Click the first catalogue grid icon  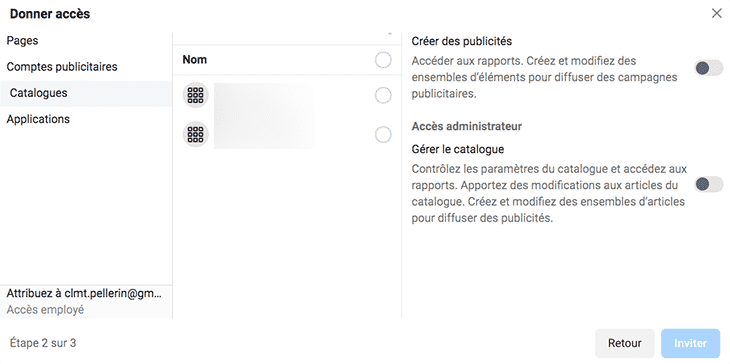pyautogui.click(x=196, y=95)
